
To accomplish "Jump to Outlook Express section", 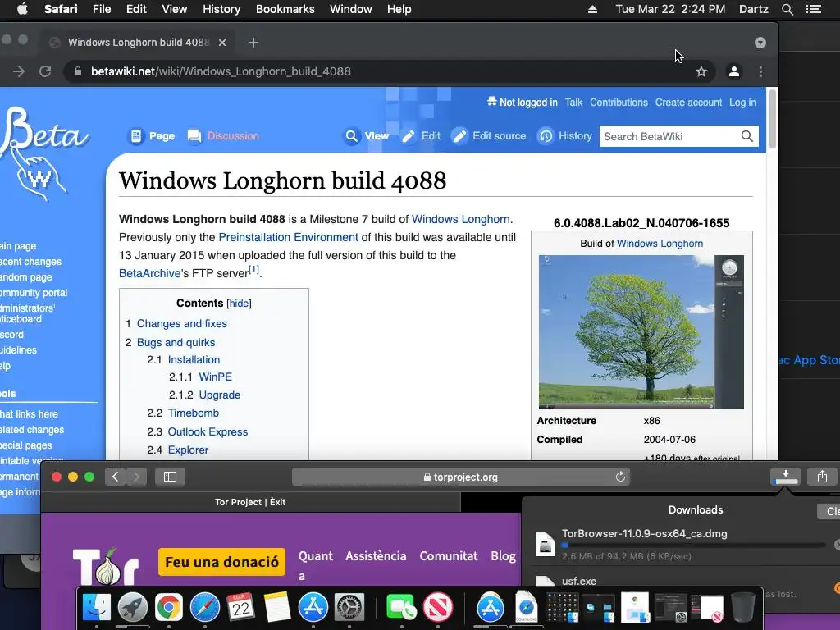I will coord(208,431).
